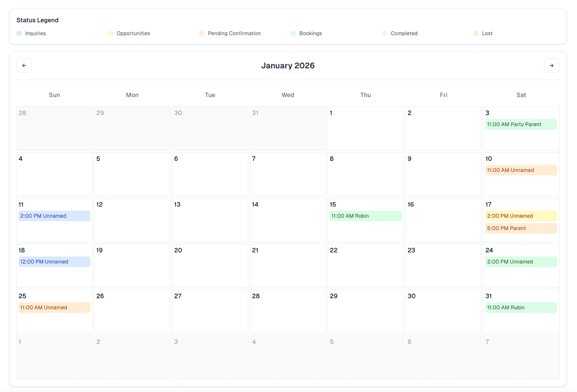Select the Unnamed event on January 10

tap(521, 170)
